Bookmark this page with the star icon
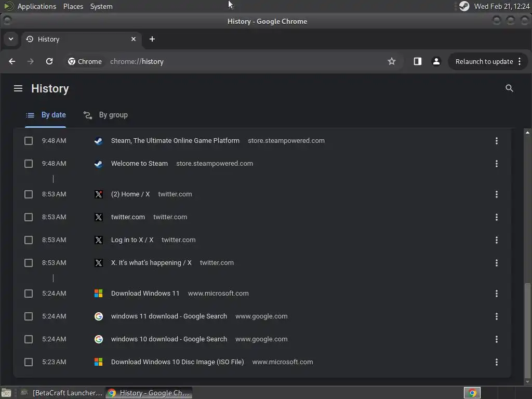Image resolution: width=532 pixels, height=399 pixels. tap(392, 61)
